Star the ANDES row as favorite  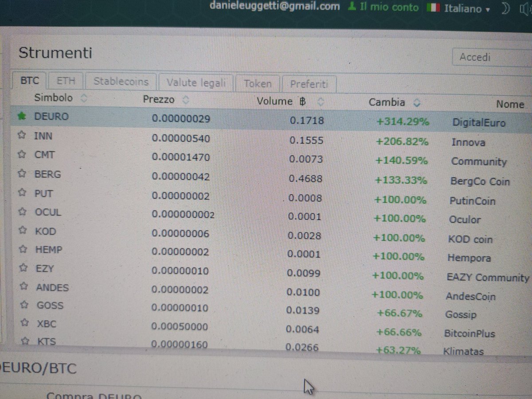click(x=24, y=287)
